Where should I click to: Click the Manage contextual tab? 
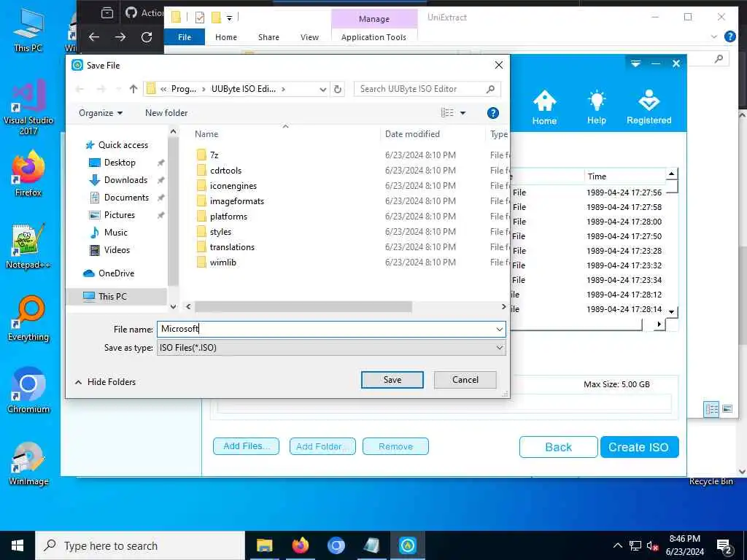[374, 19]
